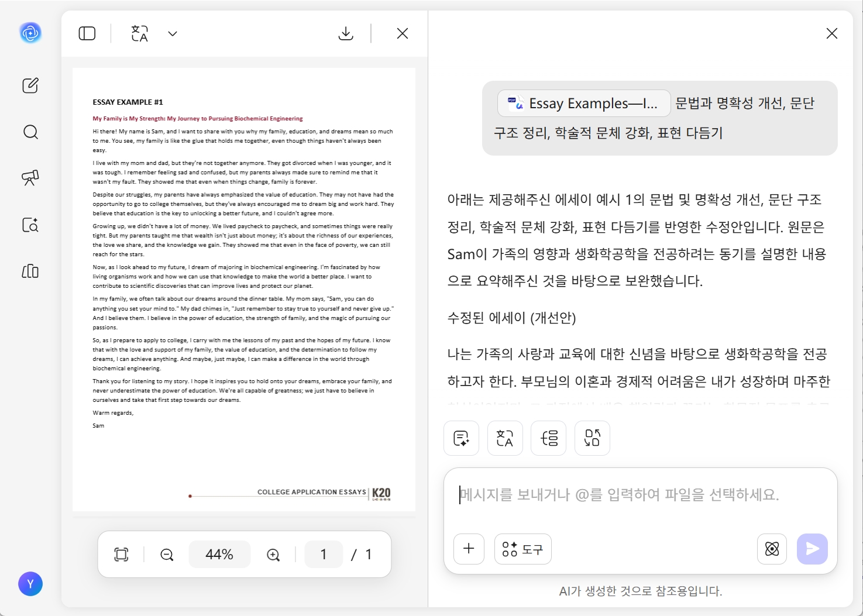This screenshot has height=616, width=863.
Task: Click the outline/mind map quick action button
Action: [549, 438]
